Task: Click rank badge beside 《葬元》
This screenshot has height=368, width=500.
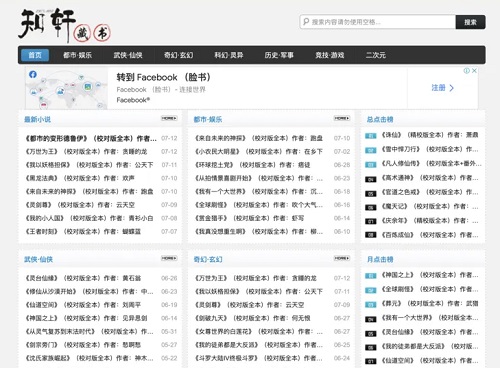Action: tap(370, 305)
